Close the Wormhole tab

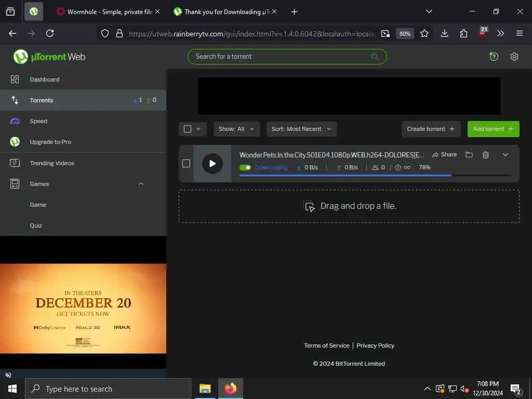coord(157,11)
